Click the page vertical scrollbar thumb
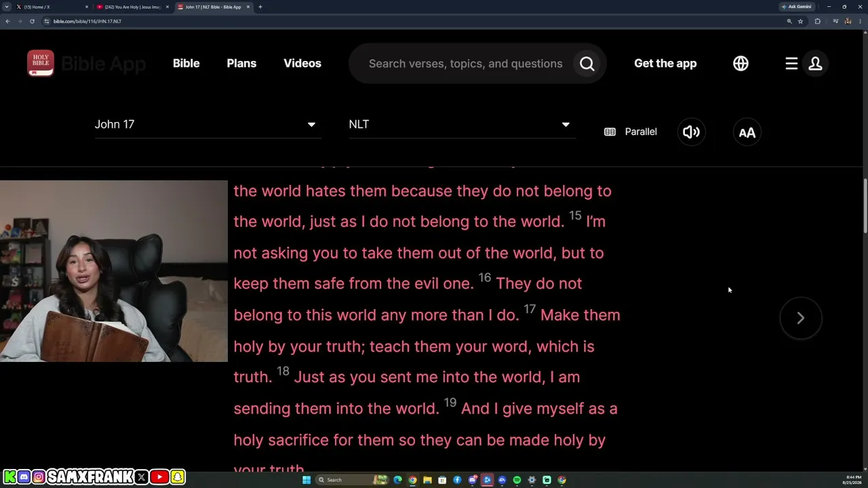 865,206
